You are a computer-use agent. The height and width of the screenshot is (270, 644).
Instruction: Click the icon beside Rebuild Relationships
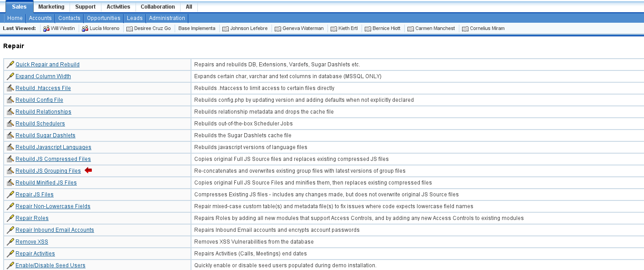pos(10,112)
